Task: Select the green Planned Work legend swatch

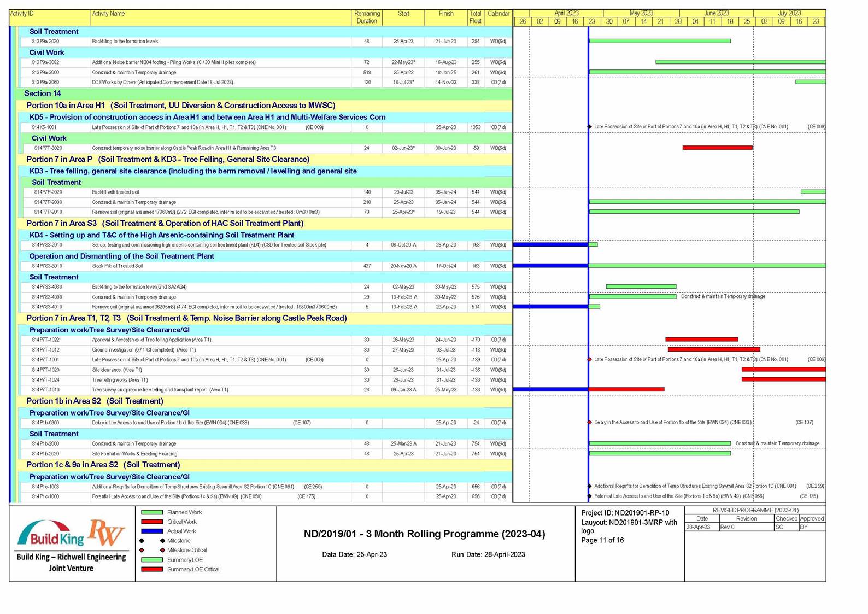Action: [152, 512]
